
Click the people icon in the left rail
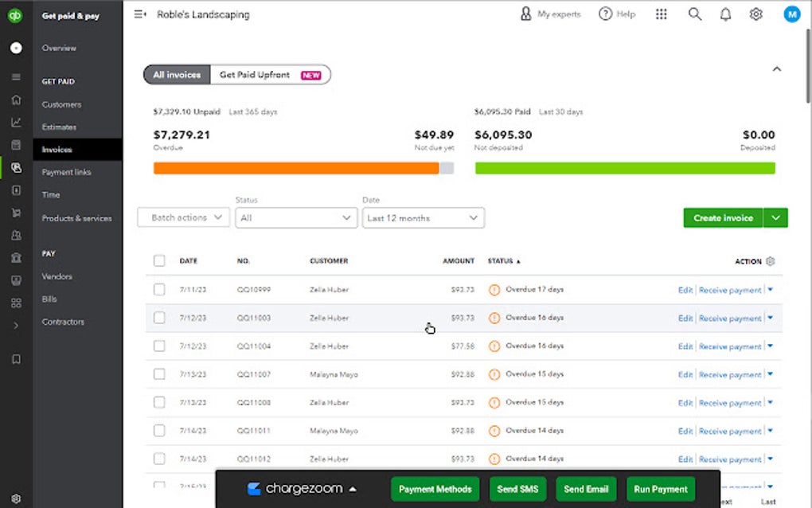coord(16,235)
